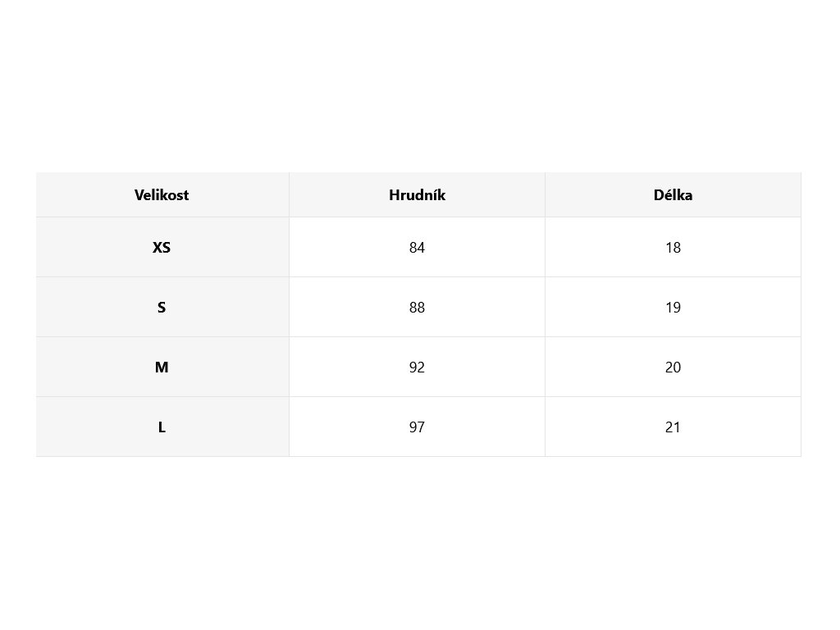The width and height of the screenshot is (840, 630).
Task: Select the S size row label
Action: [x=162, y=308]
